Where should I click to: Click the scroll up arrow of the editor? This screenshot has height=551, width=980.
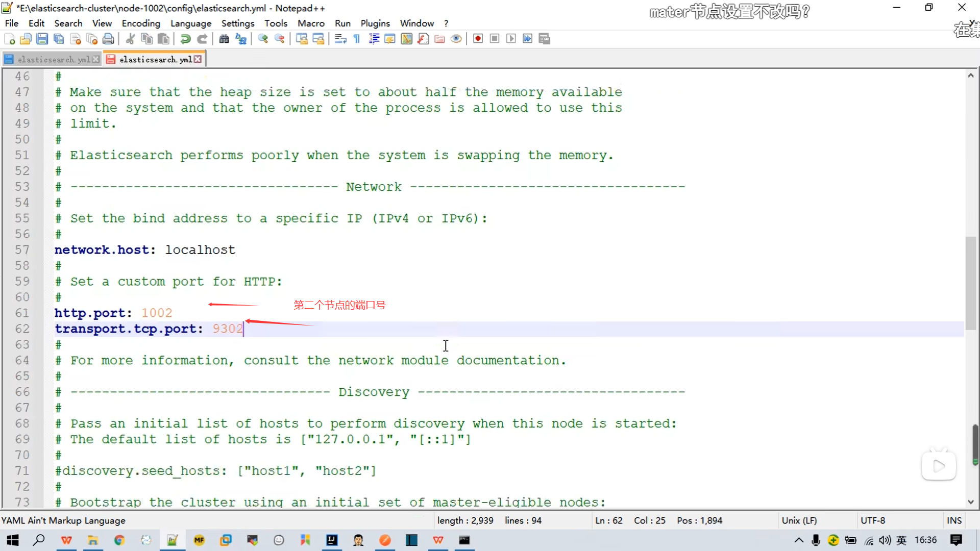(x=970, y=76)
